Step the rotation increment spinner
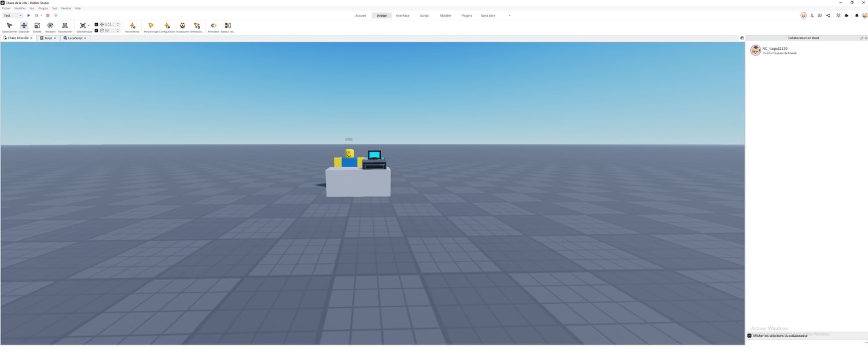 point(118,31)
